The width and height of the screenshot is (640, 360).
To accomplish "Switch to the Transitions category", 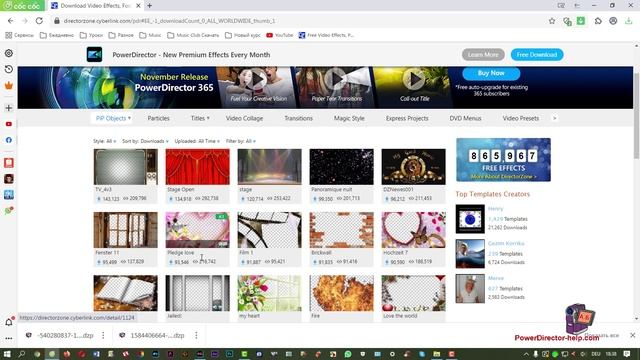I will coord(298,118).
